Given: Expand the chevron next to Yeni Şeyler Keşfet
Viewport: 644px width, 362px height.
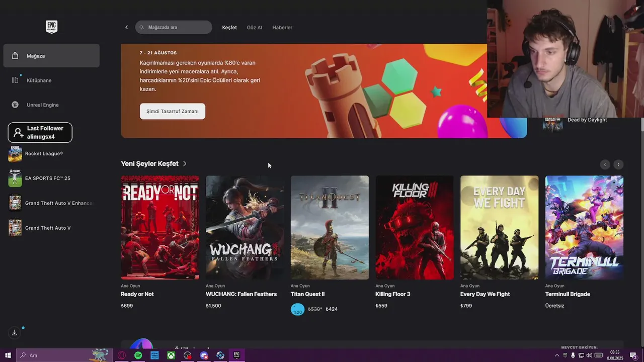Looking at the screenshot, I should pos(185,163).
